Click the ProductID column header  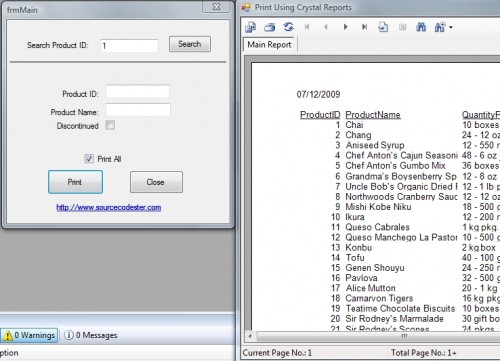tap(320, 115)
